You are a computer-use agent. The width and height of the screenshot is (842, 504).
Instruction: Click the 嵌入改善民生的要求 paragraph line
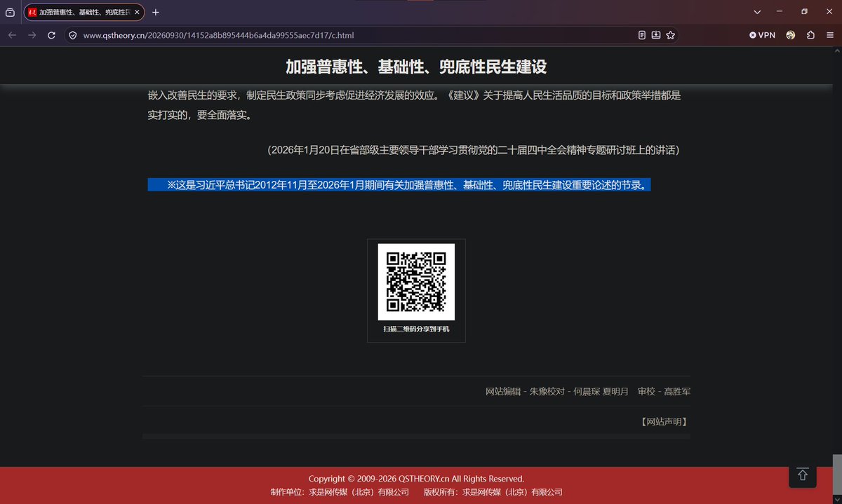(x=414, y=95)
